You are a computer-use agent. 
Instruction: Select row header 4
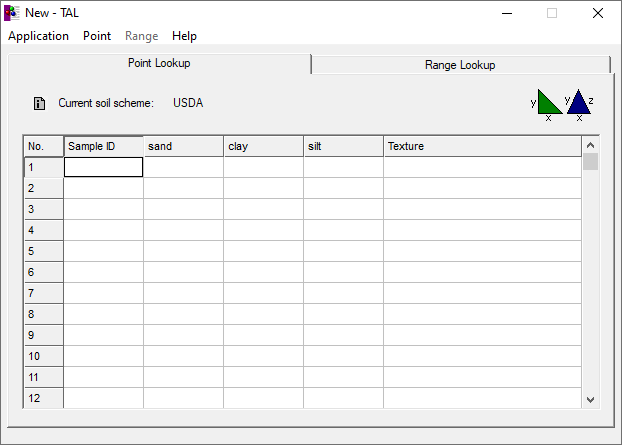44,230
